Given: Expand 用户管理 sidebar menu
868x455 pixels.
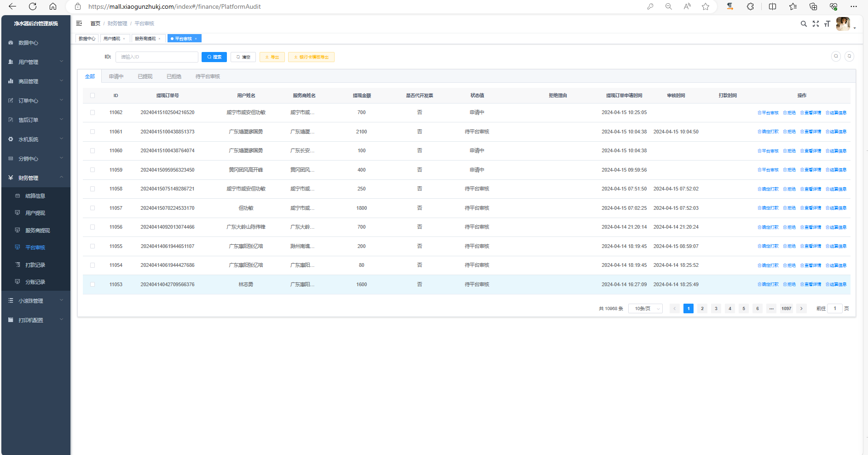Looking at the screenshot, I should [36, 62].
